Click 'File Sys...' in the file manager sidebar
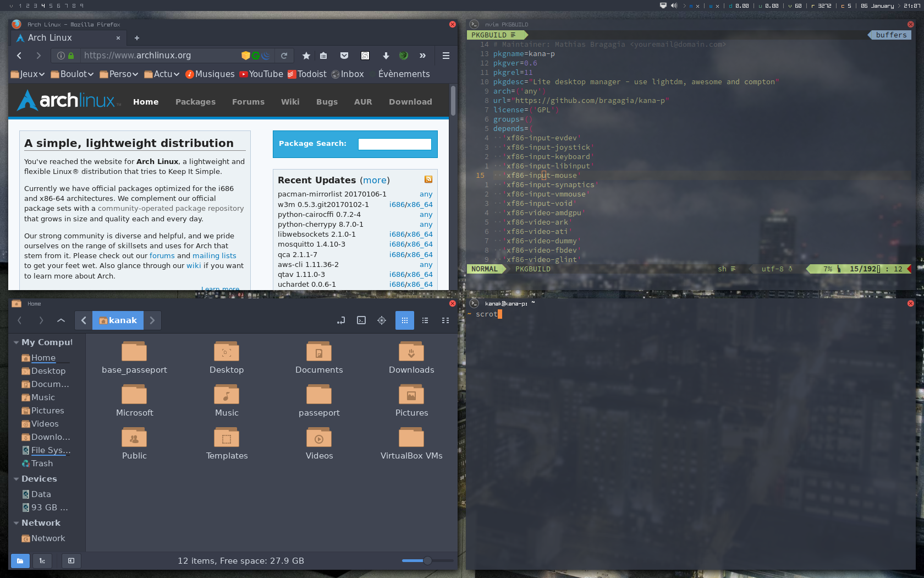 pyautogui.click(x=46, y=450)
